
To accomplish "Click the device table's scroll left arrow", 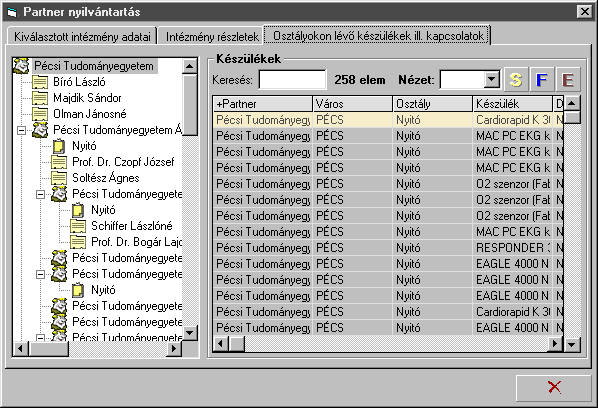I will click(x=221, y=344).
